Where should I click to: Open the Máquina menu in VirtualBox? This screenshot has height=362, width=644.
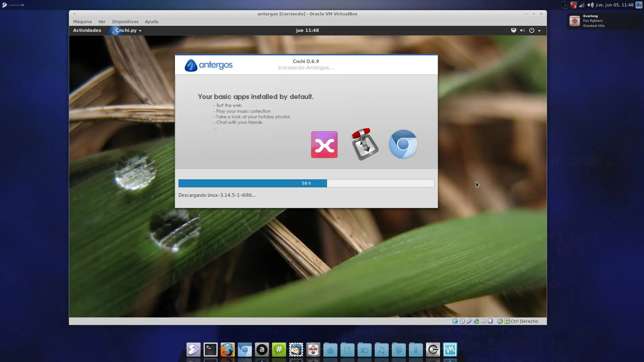point(82,21)
